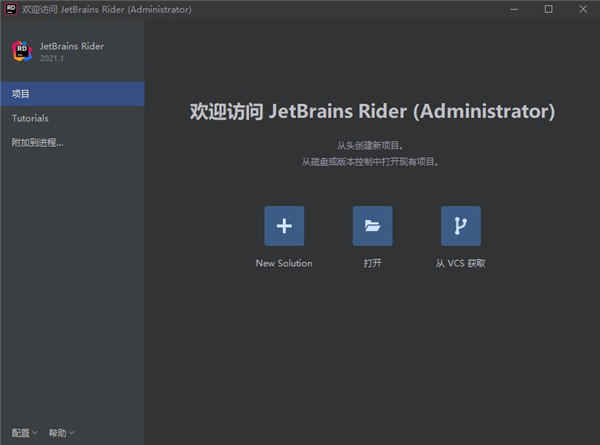
Task: Select the 项目 tab in sidebar
Action: coord(72,93)
